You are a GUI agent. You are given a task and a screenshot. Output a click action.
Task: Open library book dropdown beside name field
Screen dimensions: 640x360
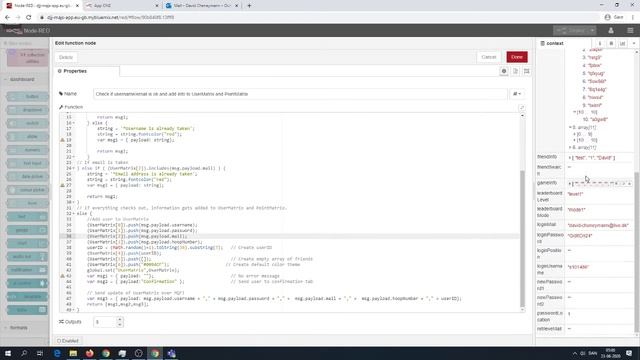pos(517,94)
